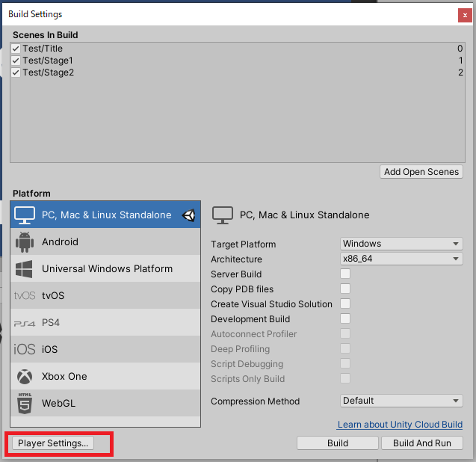Select the iOS platform row
Screen dimensions: 476x462
(105, 349)
